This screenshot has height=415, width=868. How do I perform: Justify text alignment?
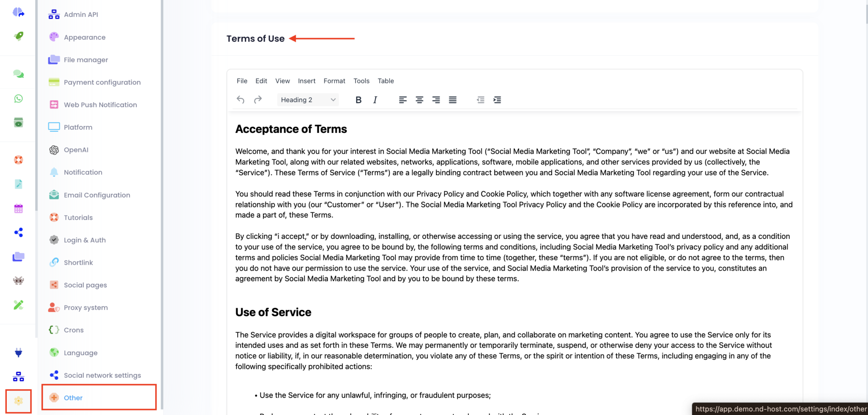(453, 100)
